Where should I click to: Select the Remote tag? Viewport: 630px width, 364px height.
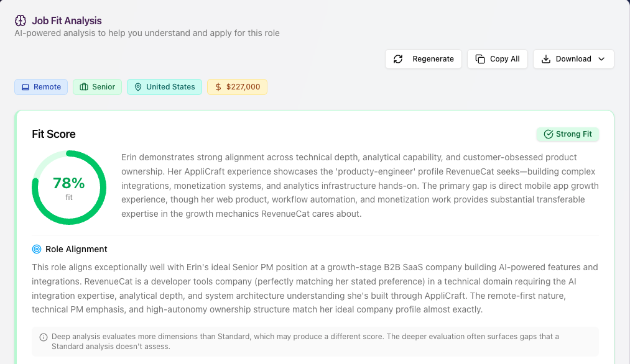pyautogui.click(x=41, y=87)
